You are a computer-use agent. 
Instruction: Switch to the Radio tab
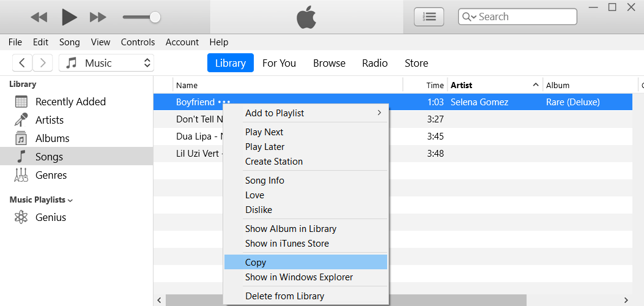[375, 63]
